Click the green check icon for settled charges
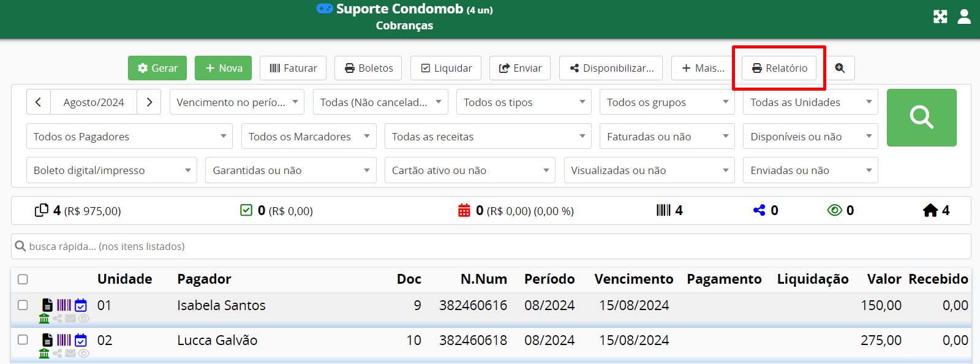This screenshot has height=364, width=980. point(246,210)
